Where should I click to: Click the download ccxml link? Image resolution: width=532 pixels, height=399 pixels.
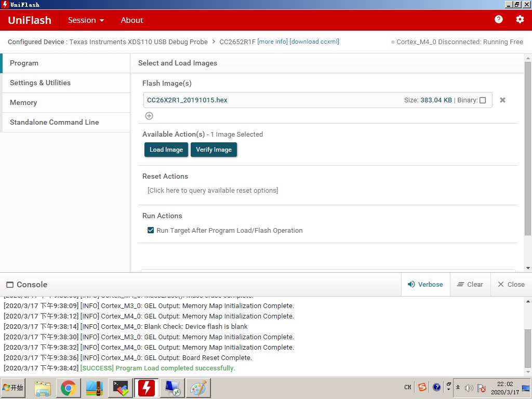(x=314, y=42)
